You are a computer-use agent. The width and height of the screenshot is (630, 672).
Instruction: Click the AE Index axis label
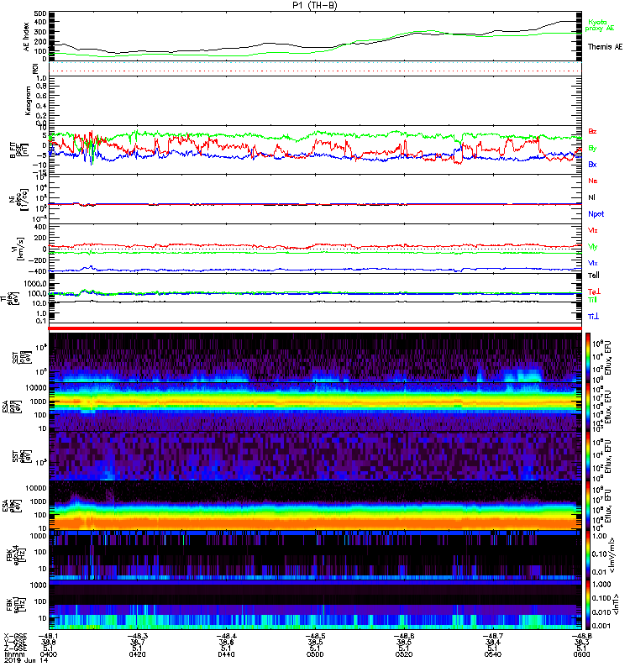[x=27, y=37]
